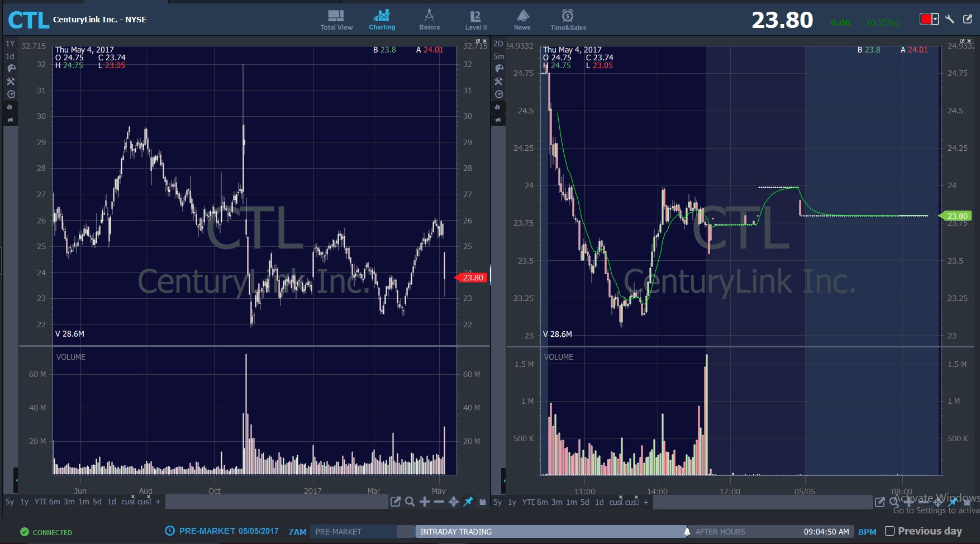The image size is (980, 544).
Task: Select 3m range on right chart
Action: pos(556,502)
